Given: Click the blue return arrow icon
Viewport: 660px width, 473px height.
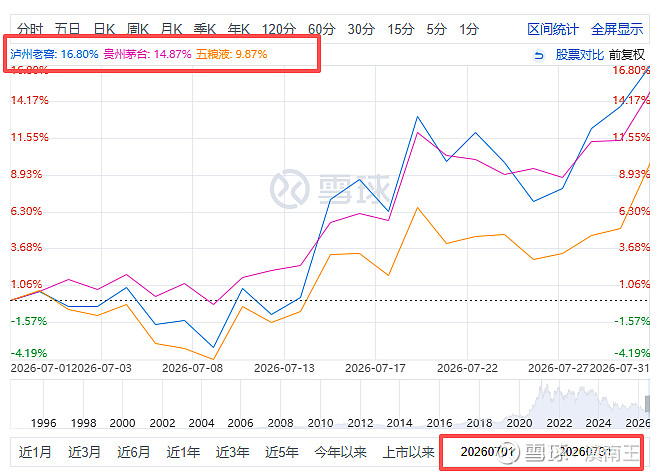Looking at the screenshot, I should click(x=539, y=55).
